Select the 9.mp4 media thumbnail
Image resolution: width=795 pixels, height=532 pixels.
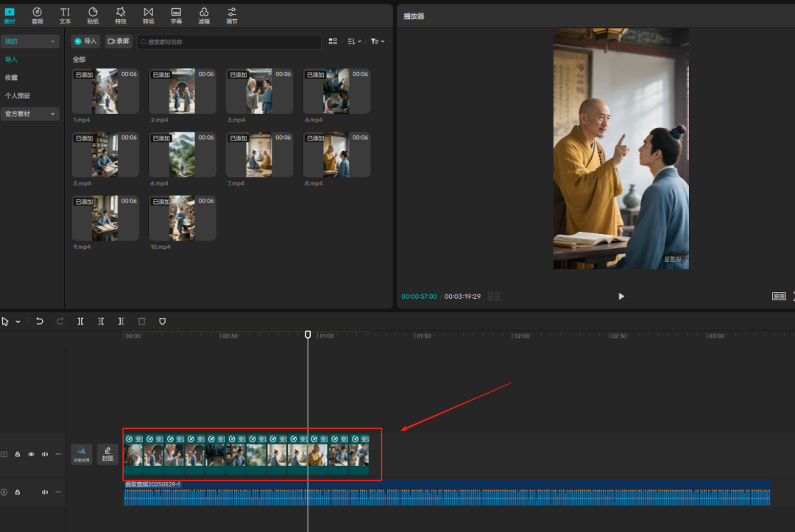[x=105, y=218]
